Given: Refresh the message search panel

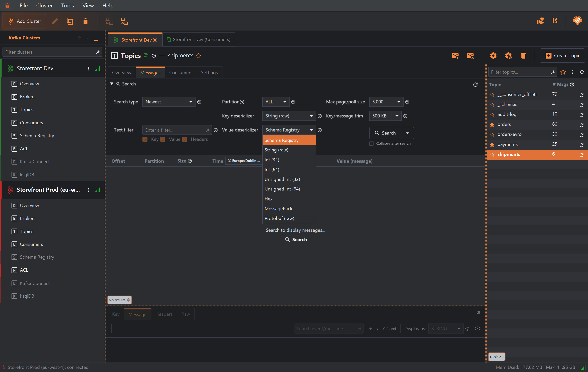Looking at the screenshot, I should pyautogui.click(x=475, y=85).
